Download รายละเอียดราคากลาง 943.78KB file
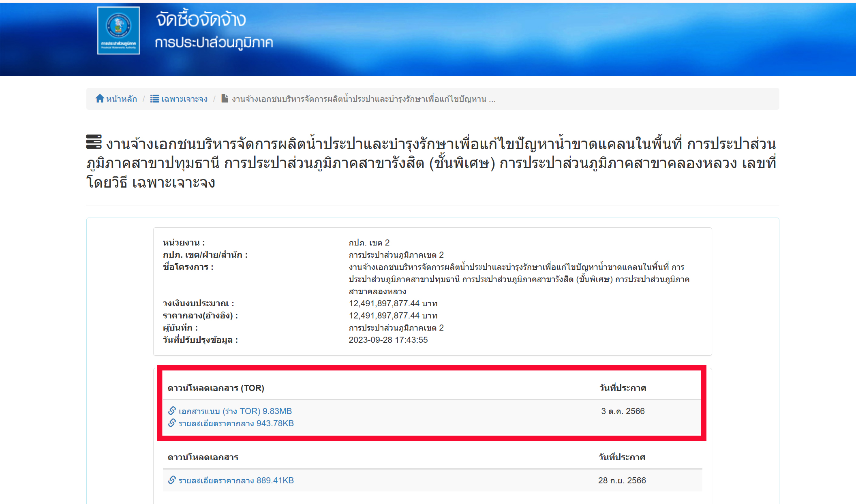This screenshot has width=856, height=504. coord(236,423)
